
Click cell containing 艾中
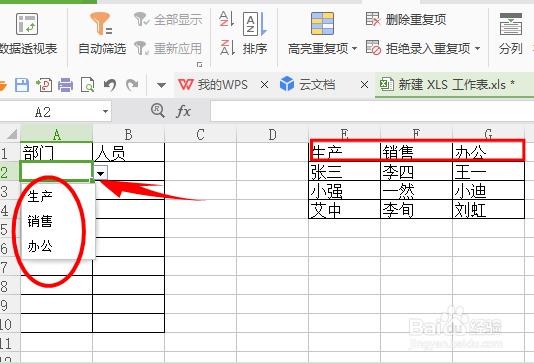pos(344,209)
